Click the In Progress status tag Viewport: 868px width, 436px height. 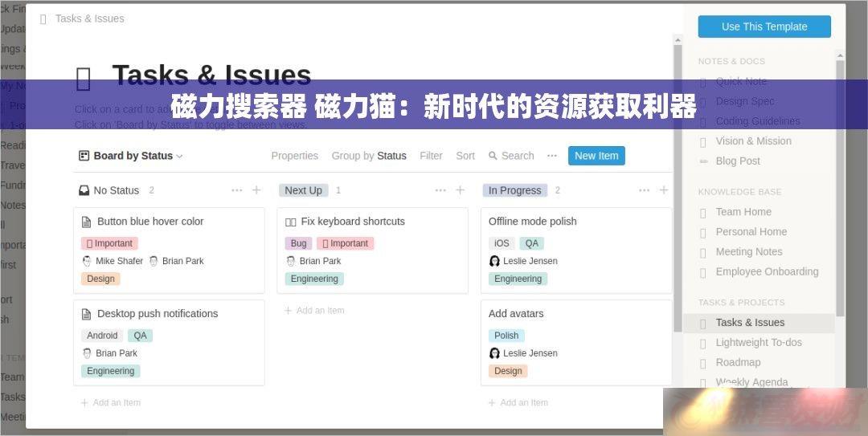pyautogui.click(x=515, y=190)
